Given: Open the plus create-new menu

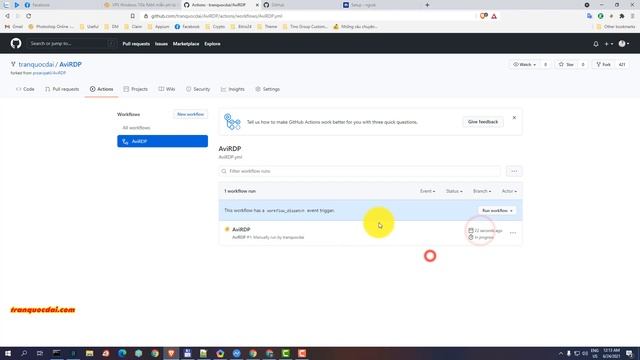Looking at the screenshot, I should click(x=609, y=44).
